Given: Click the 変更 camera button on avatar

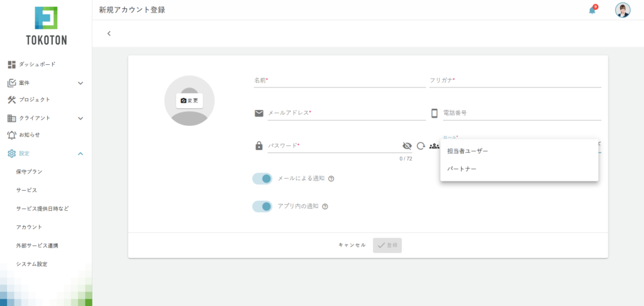Looking at the screenshot, I should [189, 101].
